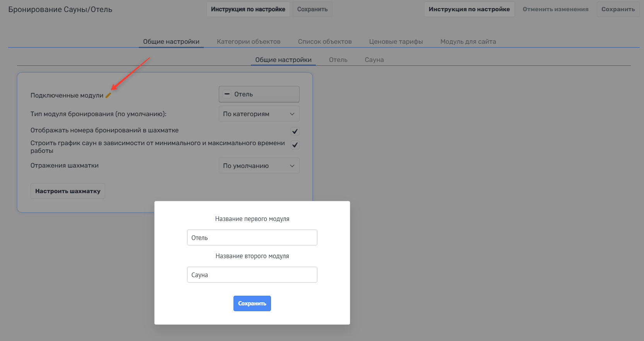This screenshot has width=644, height=341.
Task: Open the Ценовые тарифы tab
Action: [396, 41]
